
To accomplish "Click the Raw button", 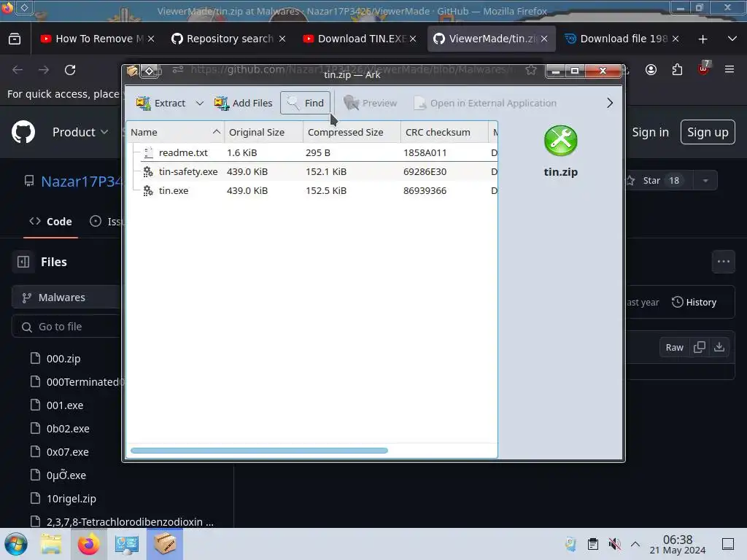I will (x=674, y=347).
